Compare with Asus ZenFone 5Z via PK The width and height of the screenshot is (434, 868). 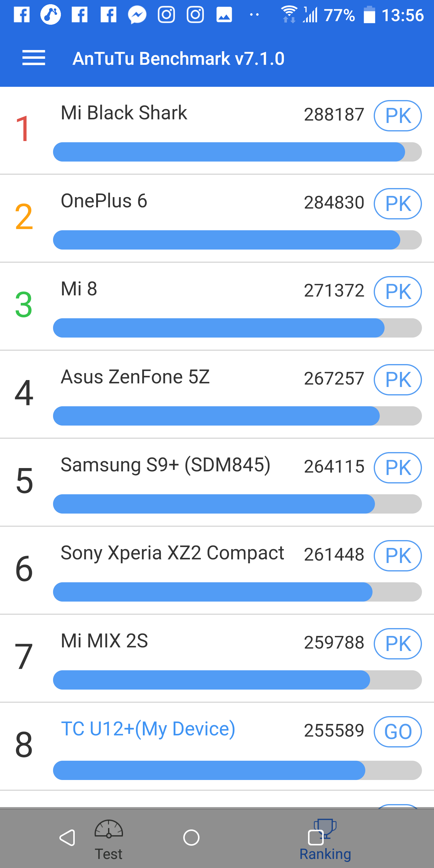pyautogui.click(x=398, y=380)
